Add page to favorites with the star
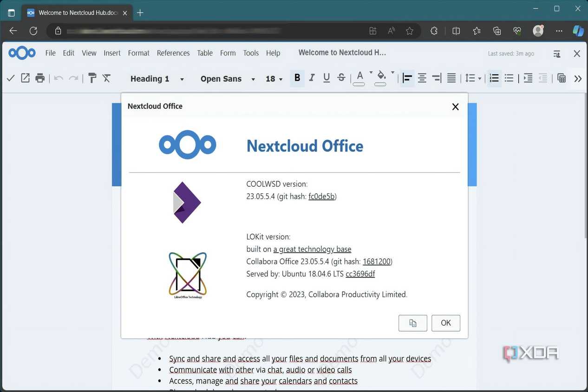The image size is (588, 392). click(x=410, y=31)
